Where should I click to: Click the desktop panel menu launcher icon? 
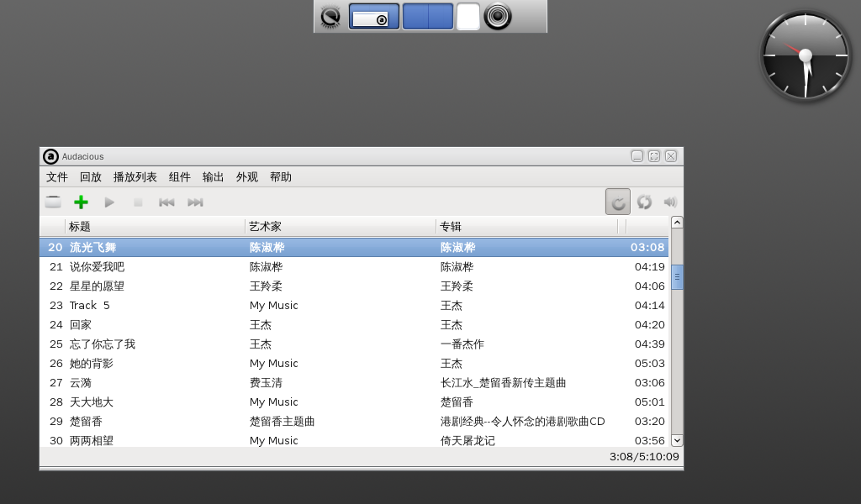(x=330, y=17)
